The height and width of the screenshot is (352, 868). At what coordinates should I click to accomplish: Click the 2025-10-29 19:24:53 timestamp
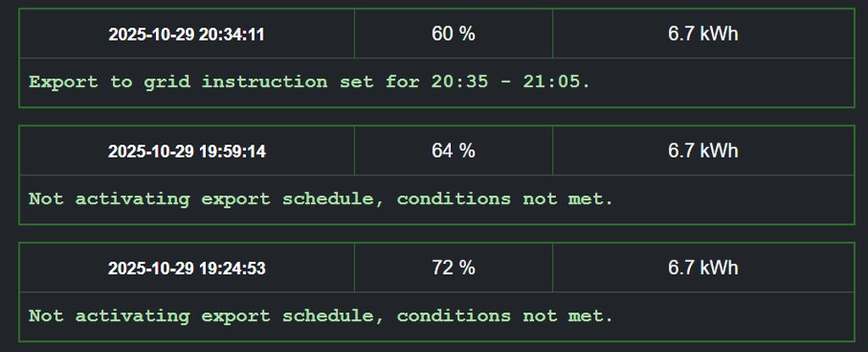(186, 269)
